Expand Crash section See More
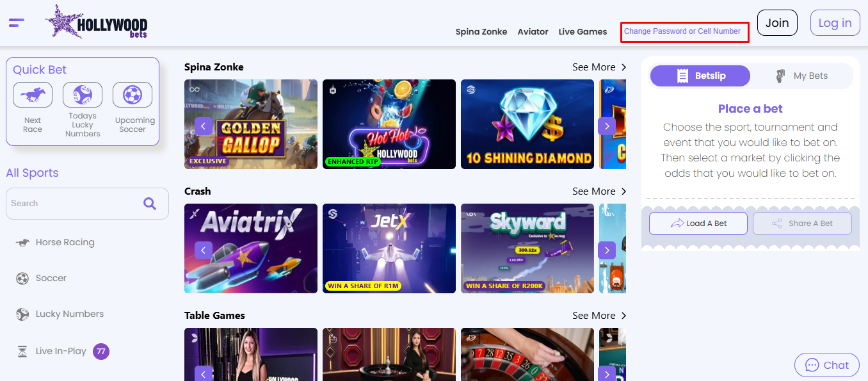Screen dimensions: 868x381 [x=599, y=191]
